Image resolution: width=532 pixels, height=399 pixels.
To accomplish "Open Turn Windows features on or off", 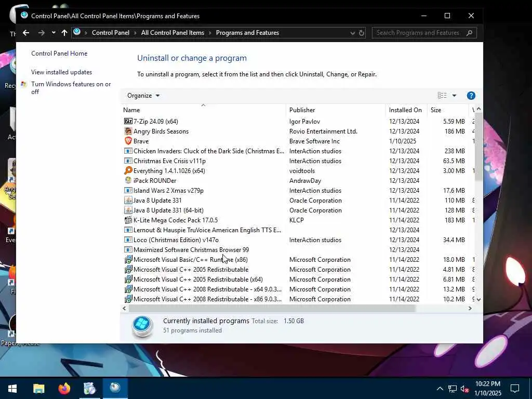I will (x=71, y=88).
